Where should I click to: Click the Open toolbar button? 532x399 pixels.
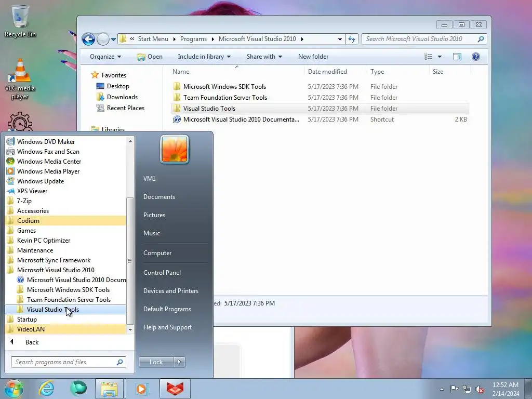click(x=150, y=57)
